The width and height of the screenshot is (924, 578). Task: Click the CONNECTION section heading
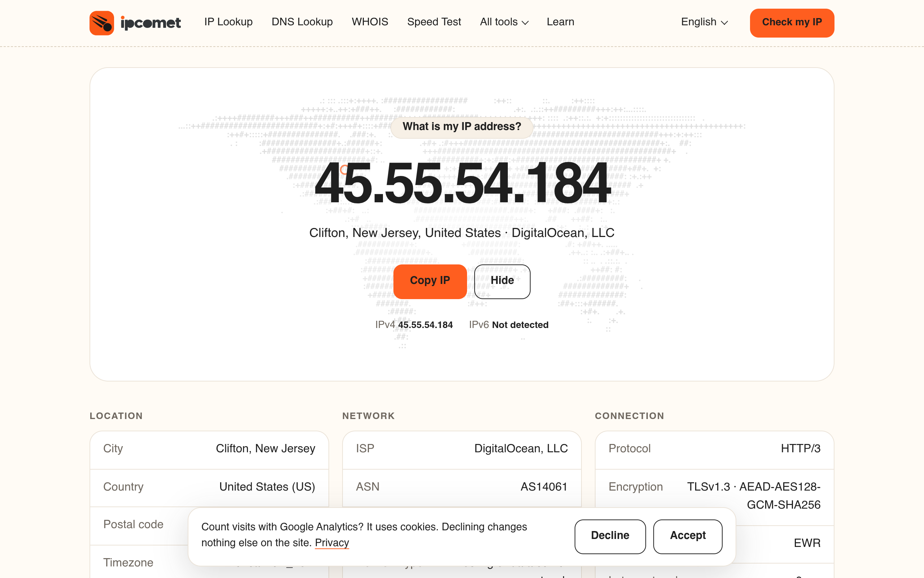tap(629, 416)
